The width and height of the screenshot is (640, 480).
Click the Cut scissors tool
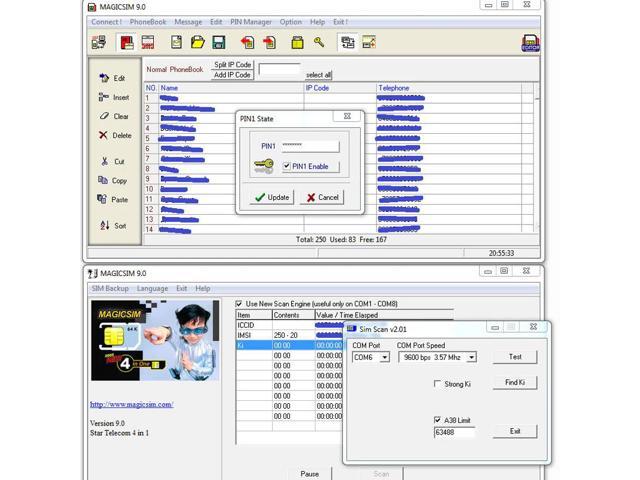[x=113, y=161]
